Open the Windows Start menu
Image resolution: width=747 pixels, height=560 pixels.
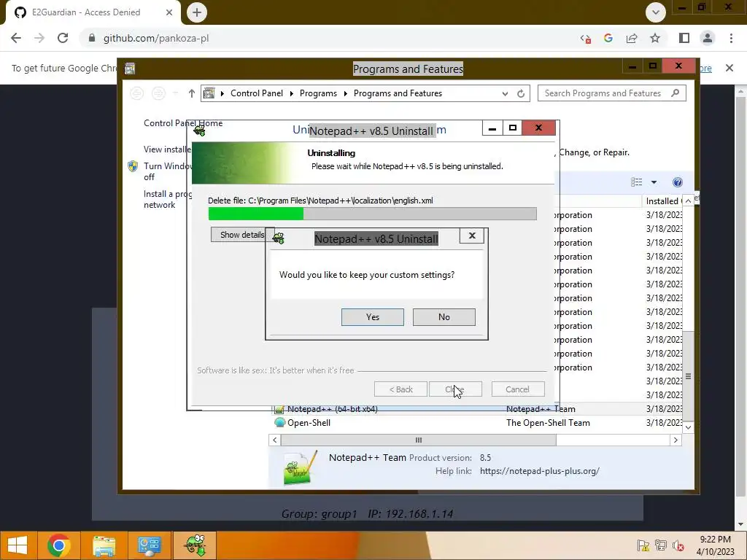[x=18, y=545]
